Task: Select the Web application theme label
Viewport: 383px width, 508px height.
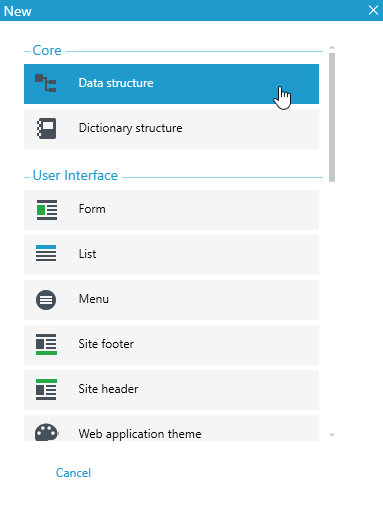Action: [x=140, y=434]
